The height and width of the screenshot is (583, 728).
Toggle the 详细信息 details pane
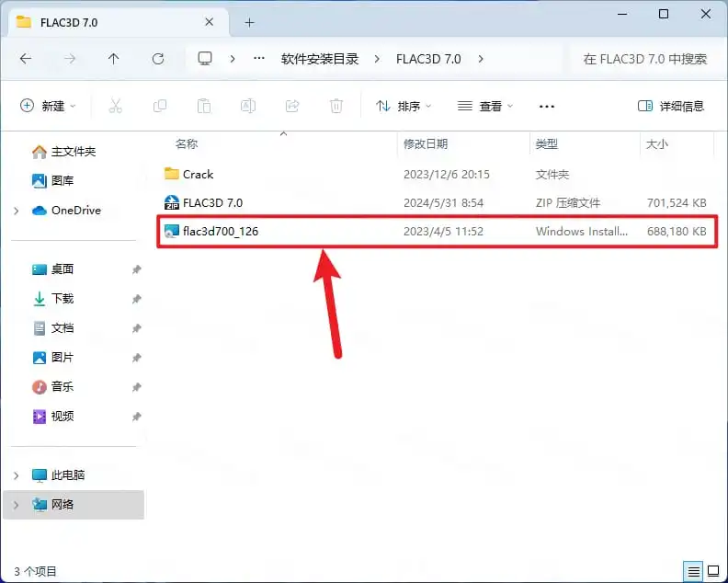[x=671, y=106]
